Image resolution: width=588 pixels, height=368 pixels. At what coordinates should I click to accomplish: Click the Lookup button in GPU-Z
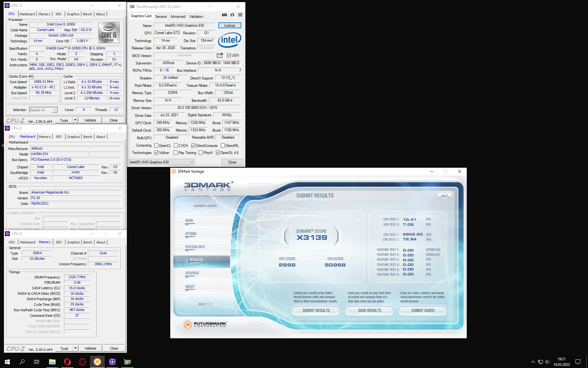[229, 25]
